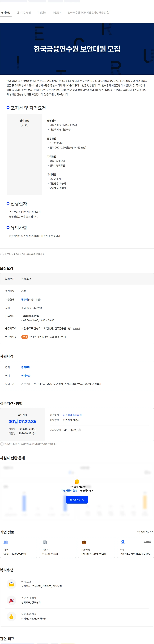Click the 포지션 및 자격요건 heading bullet

point(8,108)
